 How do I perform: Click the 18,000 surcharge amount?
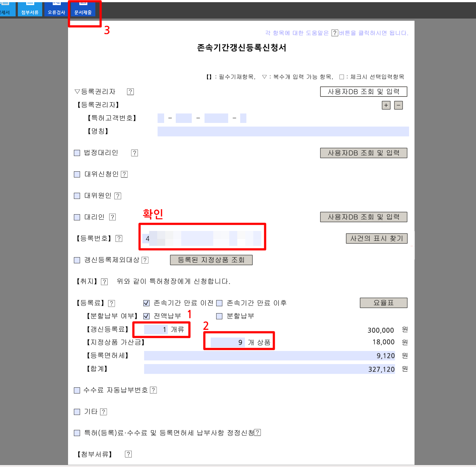(384, 342)
